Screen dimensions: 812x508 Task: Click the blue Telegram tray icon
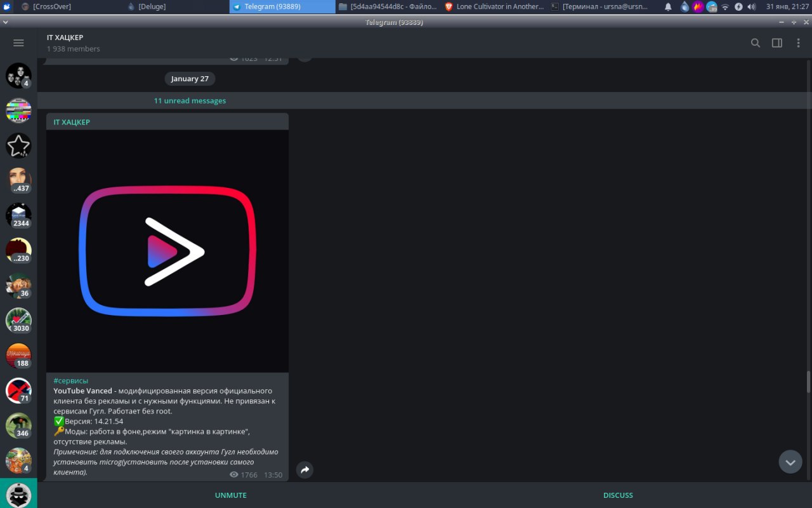pyautogui.click(x=712, y=6)
